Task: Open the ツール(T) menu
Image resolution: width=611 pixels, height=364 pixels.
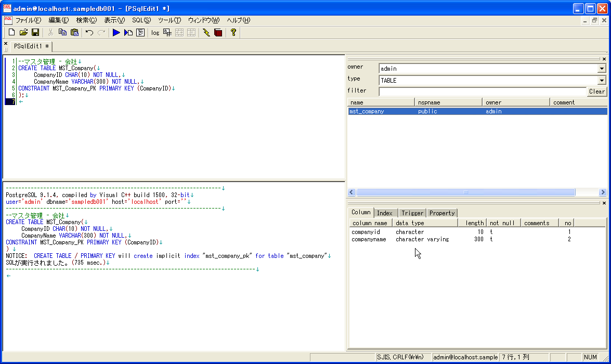Action: (169, 20)
